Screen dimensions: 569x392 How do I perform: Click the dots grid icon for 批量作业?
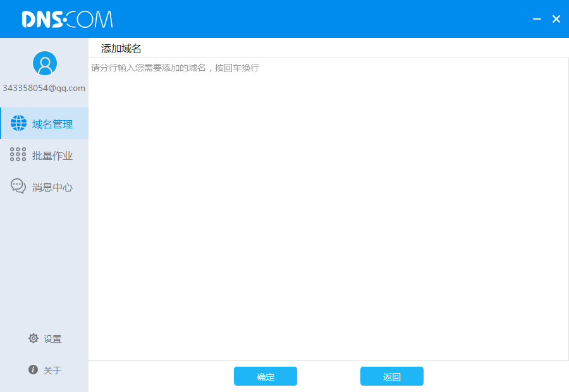coord(18,155)
